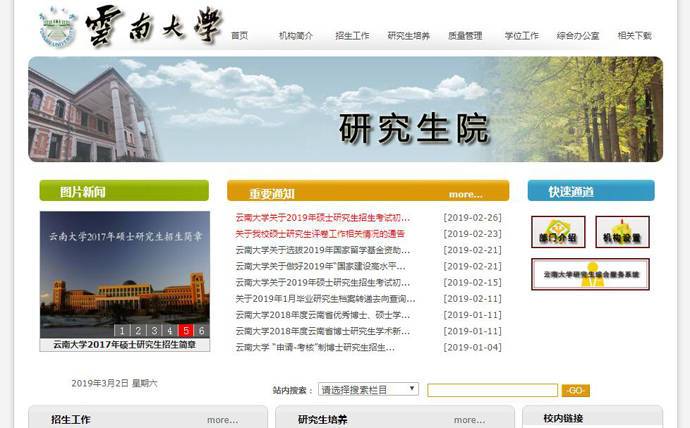Open caption 云南大学2017年硕士研究生招生简章
Image resolution: width=690 pixels, height=428 pixels.
tap(125, 344)
